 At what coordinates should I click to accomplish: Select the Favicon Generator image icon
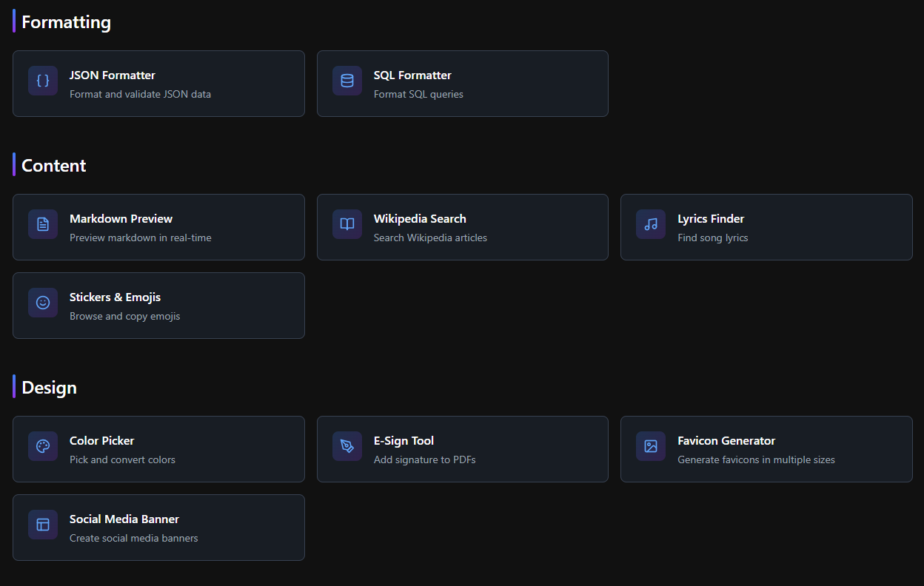[x=650, y=446]
